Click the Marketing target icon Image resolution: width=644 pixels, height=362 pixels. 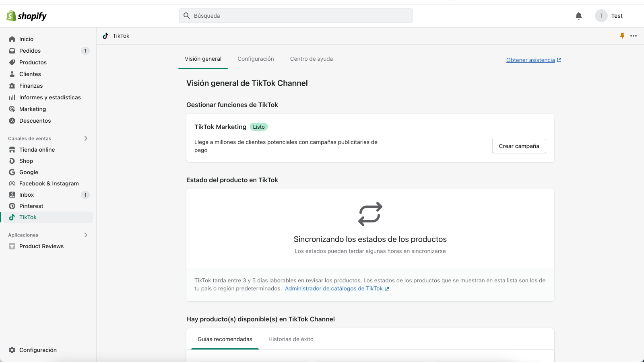click(x=12, y=109)
